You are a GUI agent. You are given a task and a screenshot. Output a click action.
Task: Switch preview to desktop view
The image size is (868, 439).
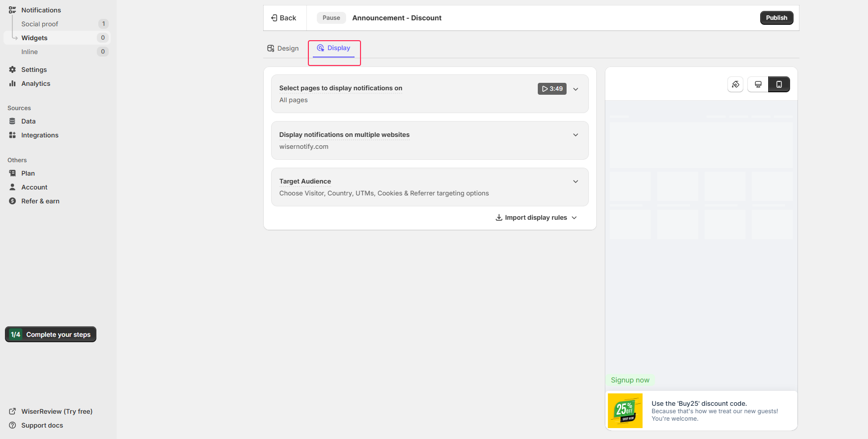pyautogui.click(x=758, y=84)
